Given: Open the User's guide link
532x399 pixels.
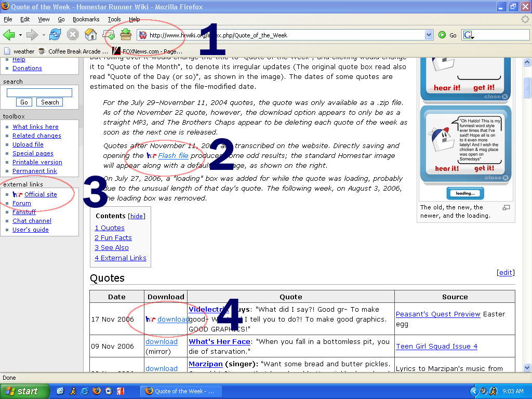Looking at the screenshot, I should [x=31, y=229].
